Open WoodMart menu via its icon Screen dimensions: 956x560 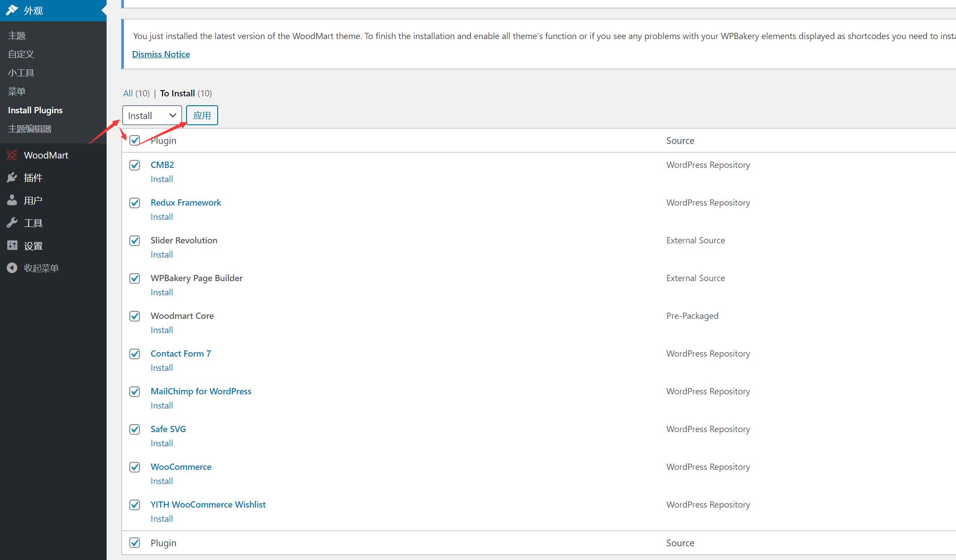click(x=12, y=155)
